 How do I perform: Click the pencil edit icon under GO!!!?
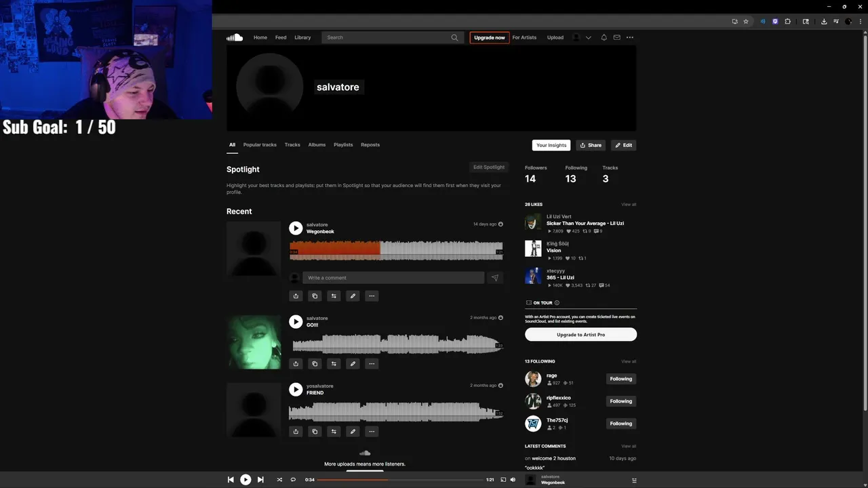(353, 363)
